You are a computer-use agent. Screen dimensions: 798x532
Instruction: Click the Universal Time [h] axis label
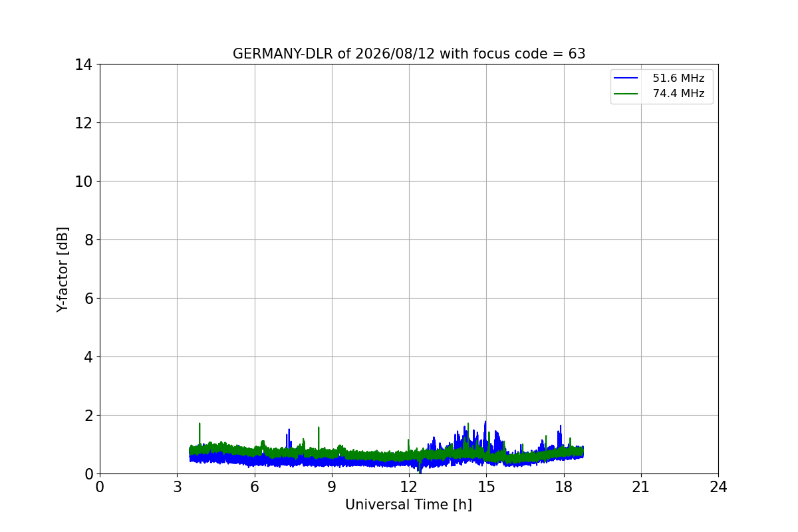click(408, 505)
